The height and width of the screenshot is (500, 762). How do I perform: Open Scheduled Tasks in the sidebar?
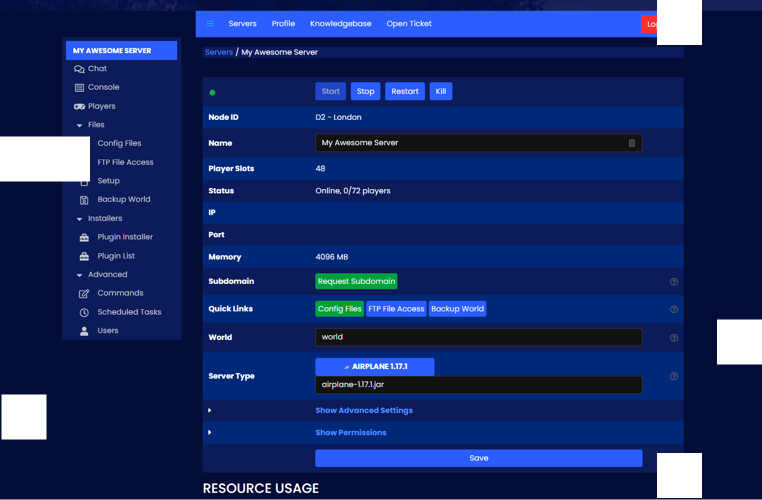pos(129,312)
